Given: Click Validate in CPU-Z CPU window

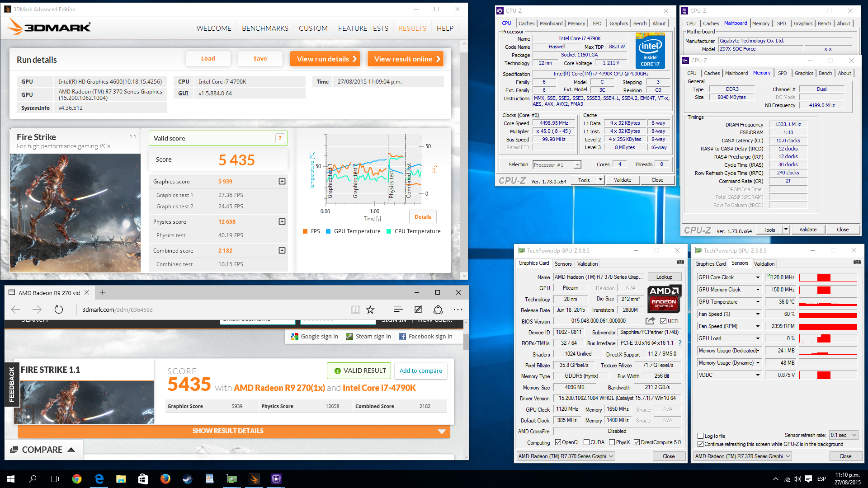Looking at the screenshot, I should tap(623, 180).
